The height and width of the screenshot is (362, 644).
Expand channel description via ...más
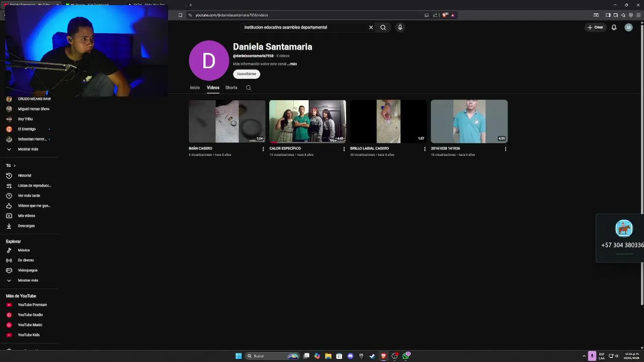(x=292, y=64)
